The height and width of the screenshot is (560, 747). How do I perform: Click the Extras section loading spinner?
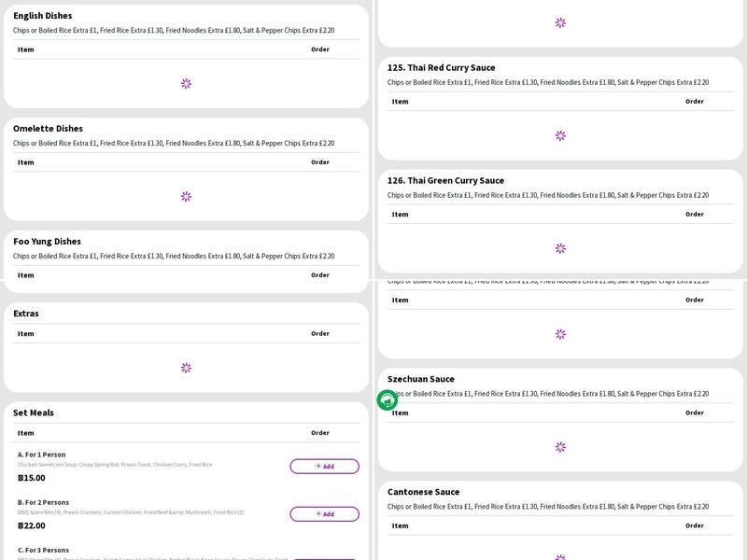click(x=186, y=368)
